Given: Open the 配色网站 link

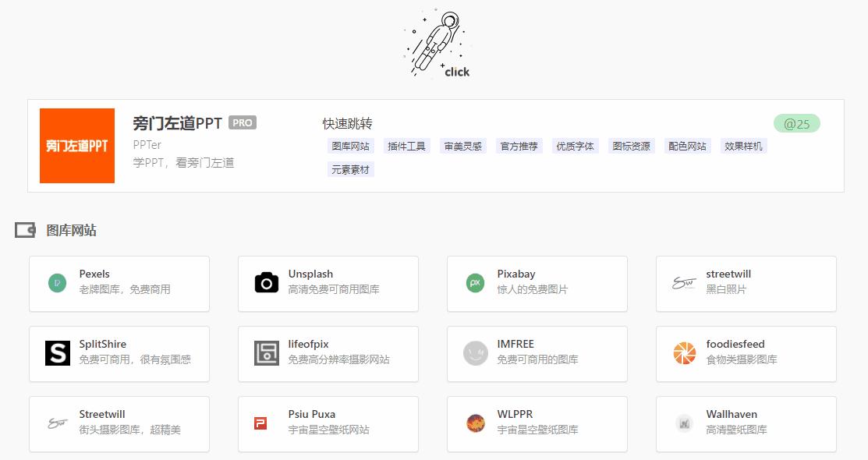Looking at the screenshot, I should point(687,146).
